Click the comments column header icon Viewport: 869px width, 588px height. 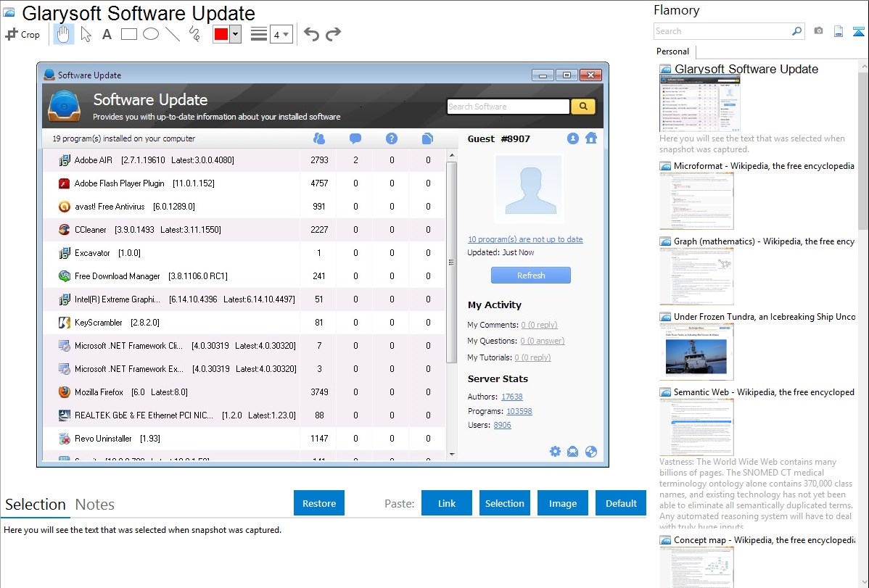coord(355,138)
